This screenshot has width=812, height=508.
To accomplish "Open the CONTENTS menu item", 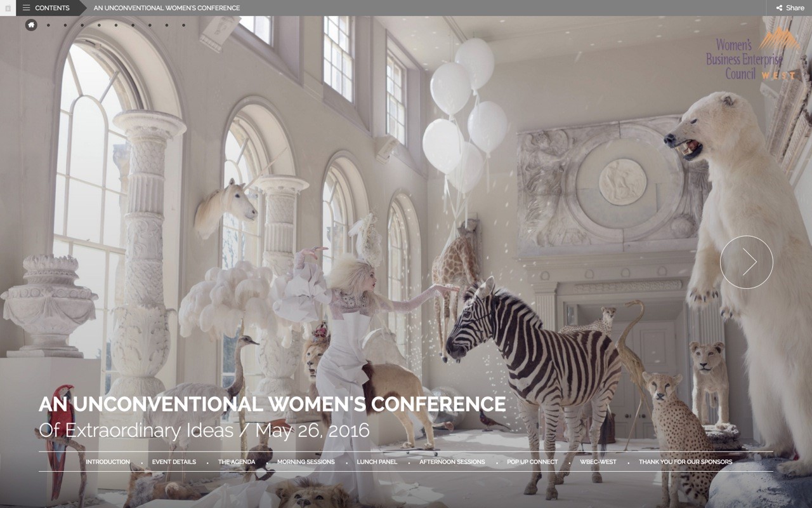I will 53,8.
